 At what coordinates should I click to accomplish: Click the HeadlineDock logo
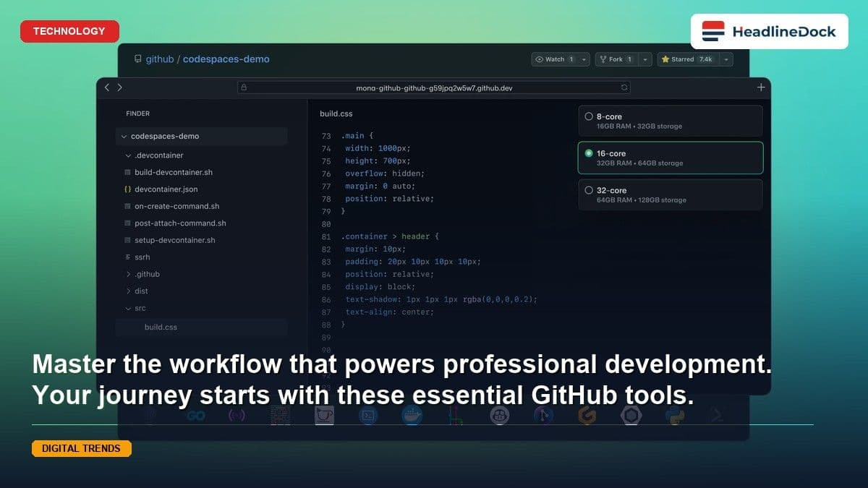(x=769, y=31)
